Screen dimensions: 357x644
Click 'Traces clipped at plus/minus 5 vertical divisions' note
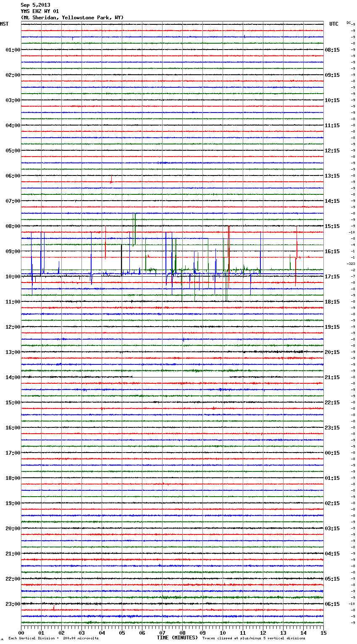pos(254,639)
